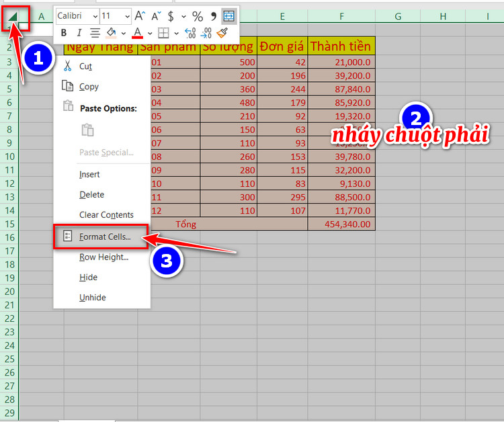Click cell showing 21,000.0
Viewport: 504px width, 422px height.
341,62
